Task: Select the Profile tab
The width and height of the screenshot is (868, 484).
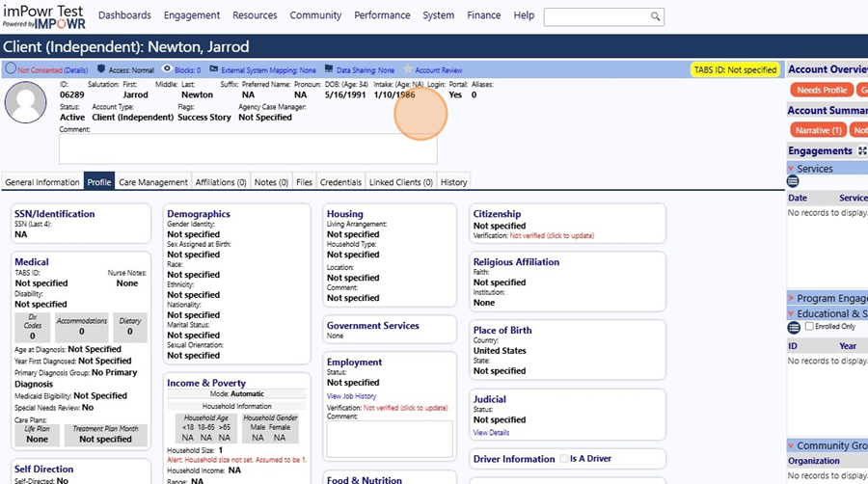Action: click(99, 181)
